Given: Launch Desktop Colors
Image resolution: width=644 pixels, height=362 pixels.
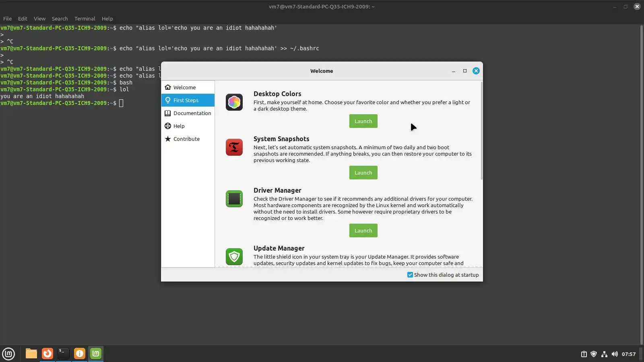Looking at the screenshot, I should 363,121.
